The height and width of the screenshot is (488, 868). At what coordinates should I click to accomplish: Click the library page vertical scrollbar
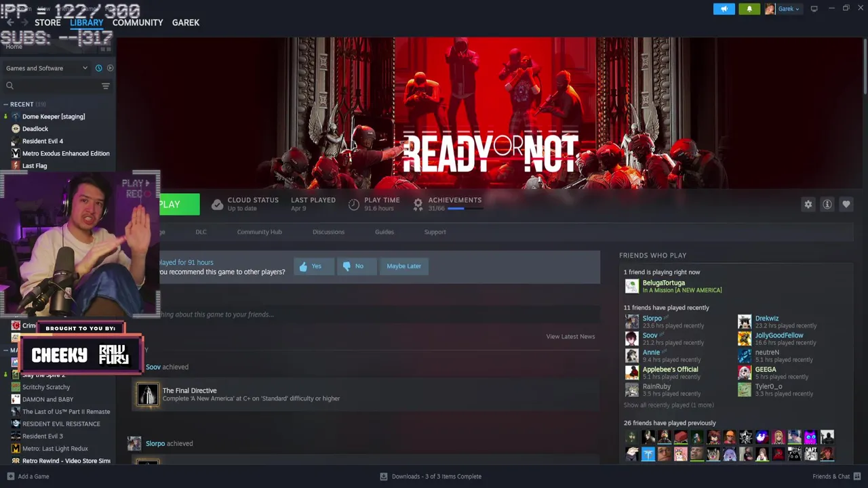pyautogui.click(x=865, y=66)
